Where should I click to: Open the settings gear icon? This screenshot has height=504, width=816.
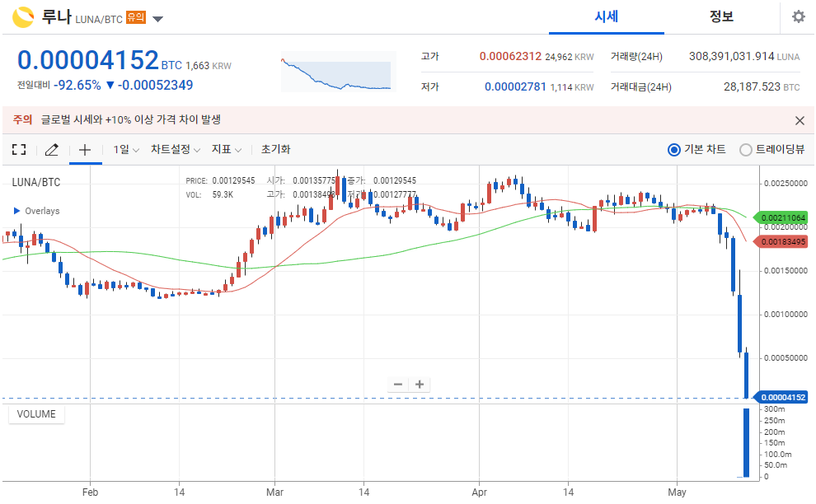[x=798, y=17]
